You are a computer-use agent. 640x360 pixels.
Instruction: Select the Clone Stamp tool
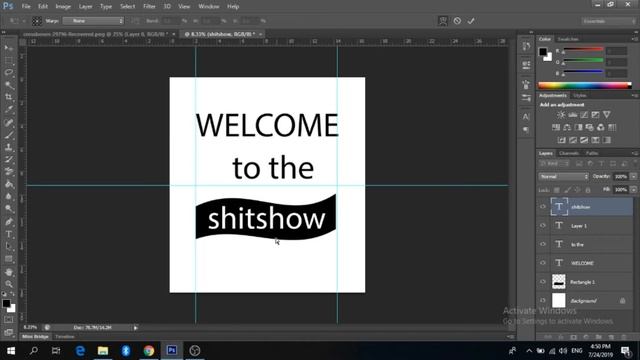point(9,147)
